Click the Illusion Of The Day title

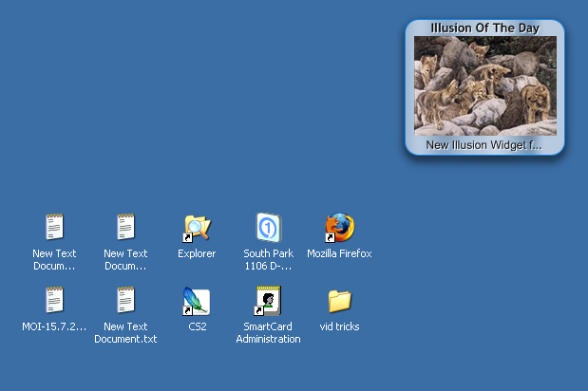point(484,28)
